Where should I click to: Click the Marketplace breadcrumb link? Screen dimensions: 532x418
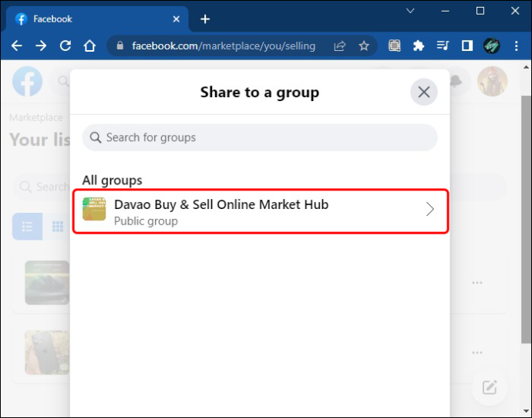pos(36,117)
